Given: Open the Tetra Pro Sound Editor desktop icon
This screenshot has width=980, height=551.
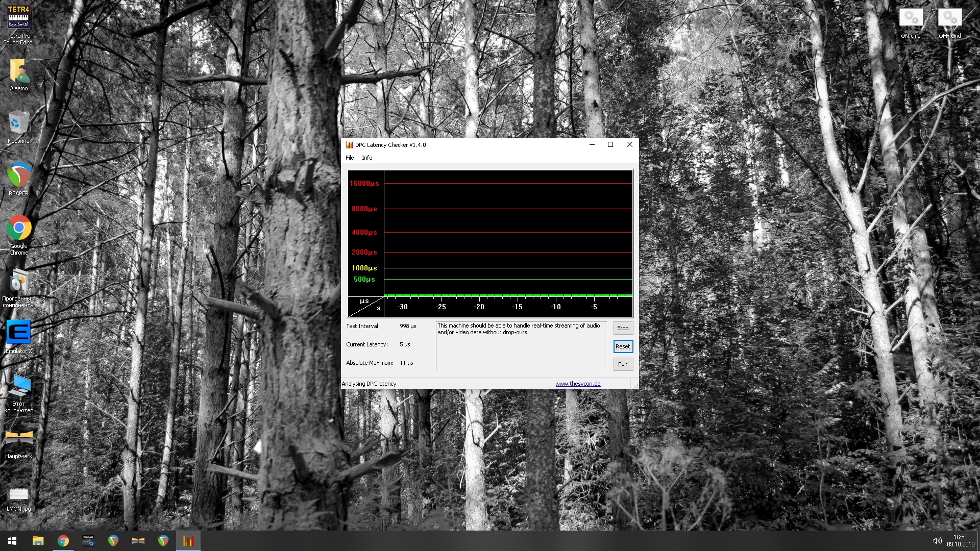Looking at the screenshot, I should [19, 18].
